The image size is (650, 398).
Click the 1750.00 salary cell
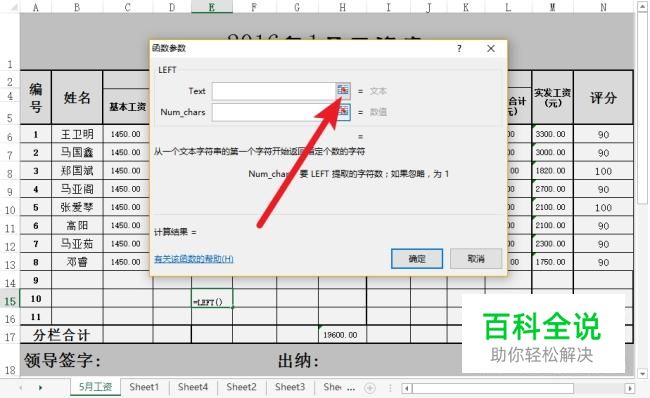(552, 262)
